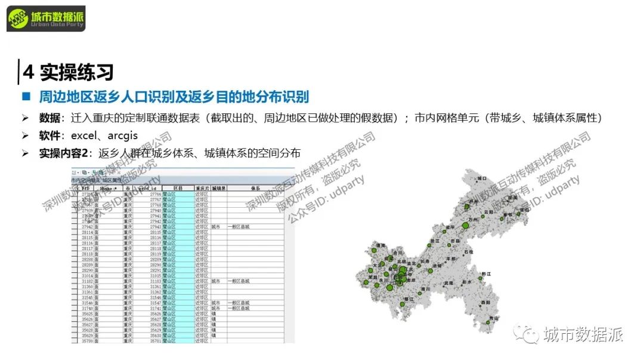Click the green marker at 秀山 on map

(488, 323)
